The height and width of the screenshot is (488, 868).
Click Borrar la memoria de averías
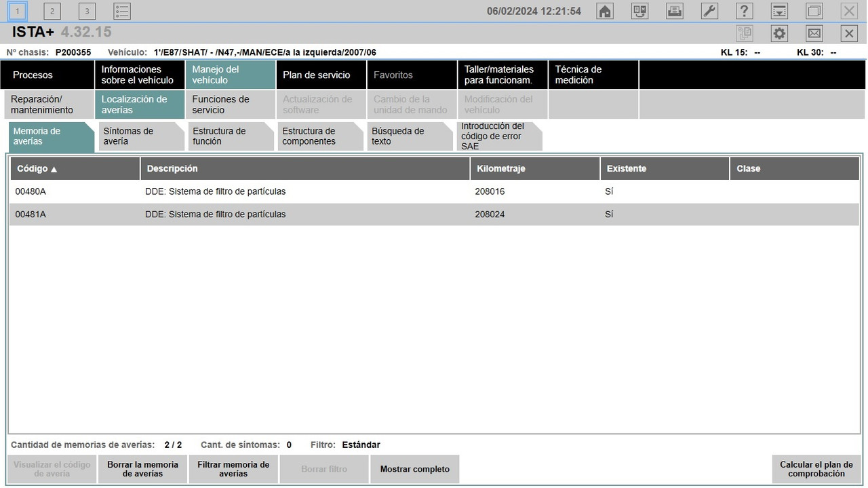[x=142, y=469]
